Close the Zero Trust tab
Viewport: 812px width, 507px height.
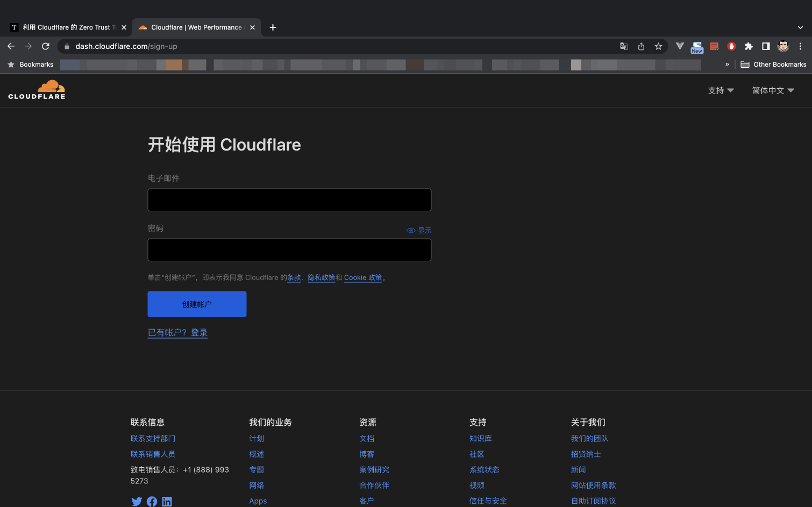pos(124,27)
